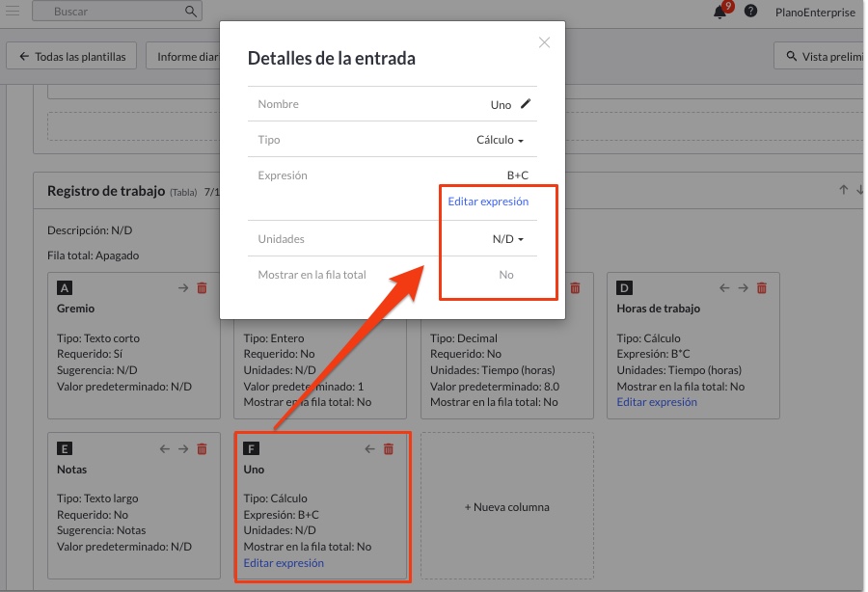Move Horas de trabajo column right
The width and height of the screenshot is (868, 592).
coord(743,287)
